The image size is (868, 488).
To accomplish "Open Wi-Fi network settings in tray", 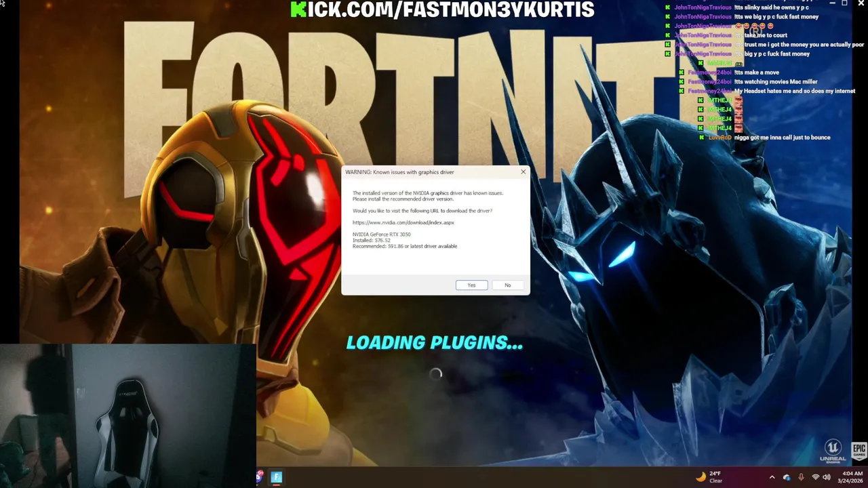I will pyautogui.click(x=815, y=477).
